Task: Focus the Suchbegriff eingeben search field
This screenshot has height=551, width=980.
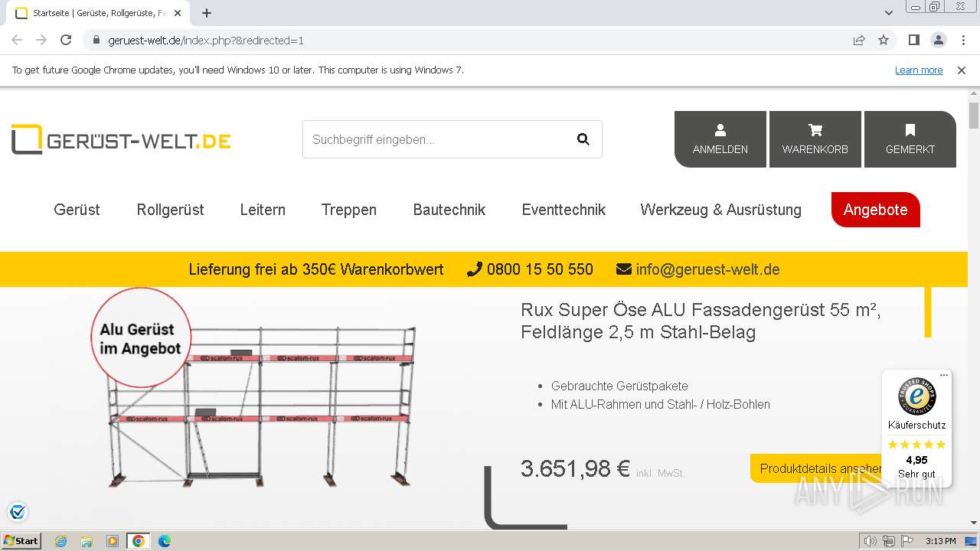Action: coord(436,139)
